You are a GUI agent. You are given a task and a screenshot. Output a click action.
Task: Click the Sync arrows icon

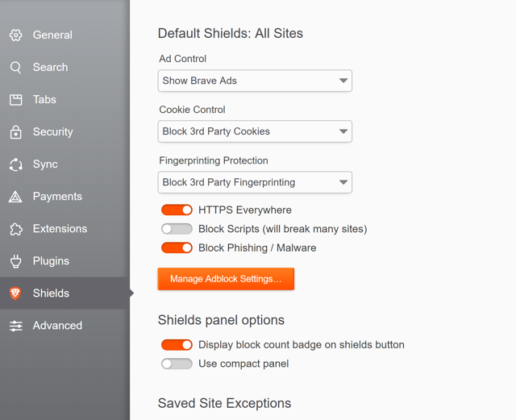pos(15,164)
